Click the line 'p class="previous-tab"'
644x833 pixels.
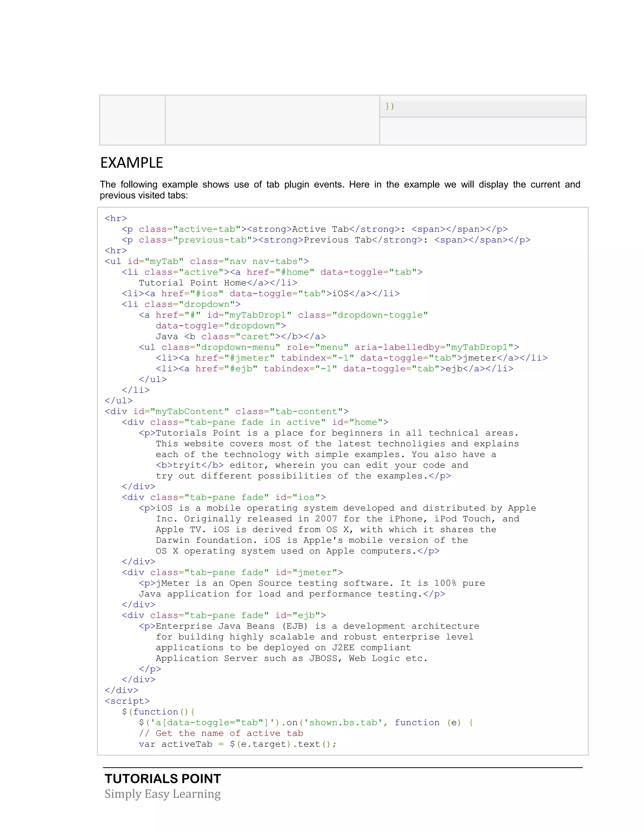pyautogui.click(x=326, y=240)
